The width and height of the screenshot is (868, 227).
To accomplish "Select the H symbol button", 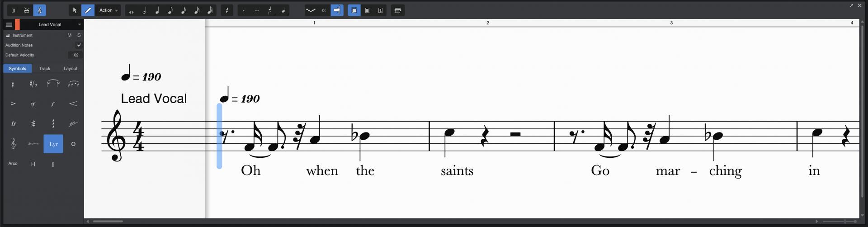I will point(33,164).
